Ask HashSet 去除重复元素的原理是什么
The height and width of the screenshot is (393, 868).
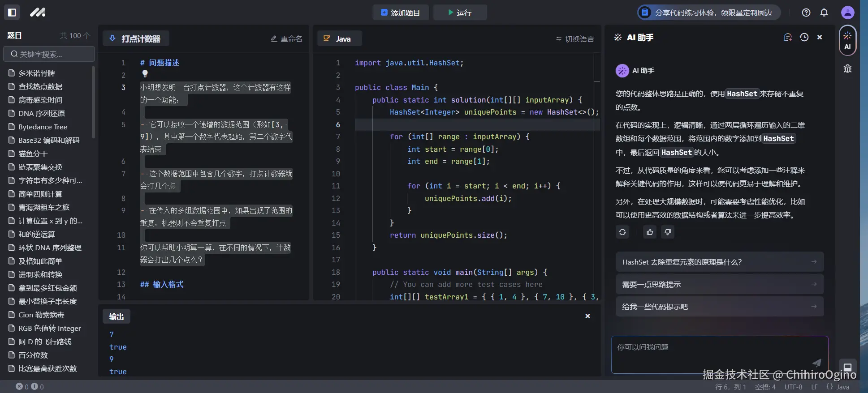tap(720, 262)
